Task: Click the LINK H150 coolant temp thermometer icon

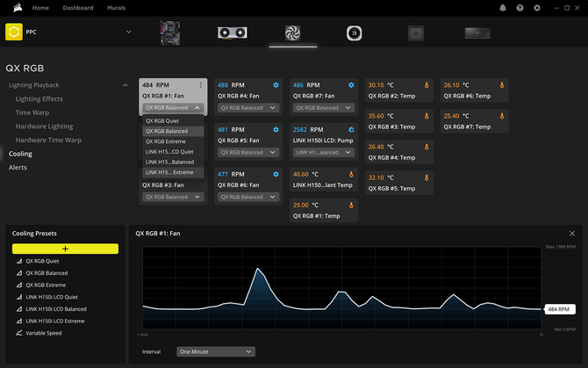Action: click(x=351, y=175)
